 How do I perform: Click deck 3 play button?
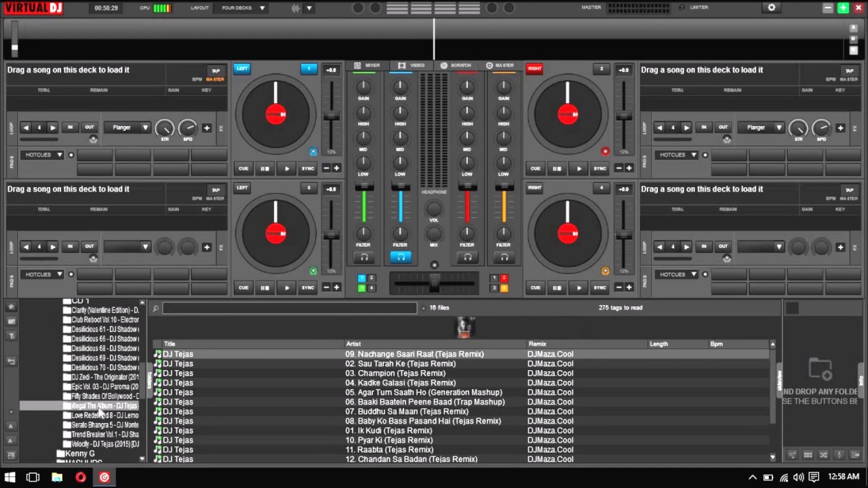pos(286,287)
